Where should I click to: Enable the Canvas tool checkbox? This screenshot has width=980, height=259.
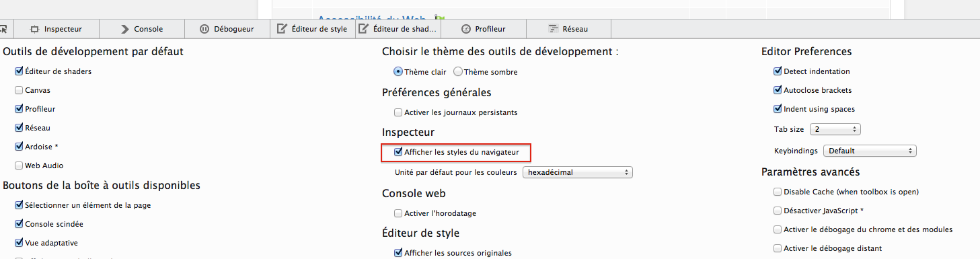coord(19,90)
